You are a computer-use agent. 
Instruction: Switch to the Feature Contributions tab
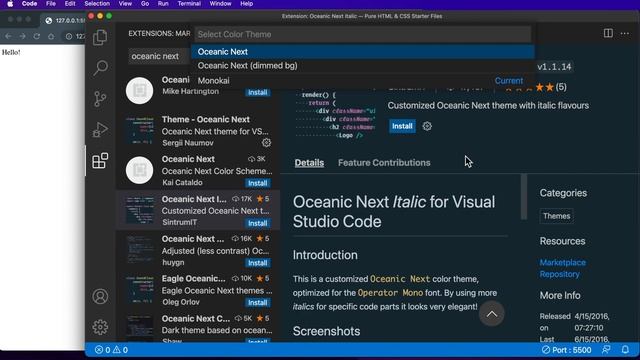(x=384, y=162)
